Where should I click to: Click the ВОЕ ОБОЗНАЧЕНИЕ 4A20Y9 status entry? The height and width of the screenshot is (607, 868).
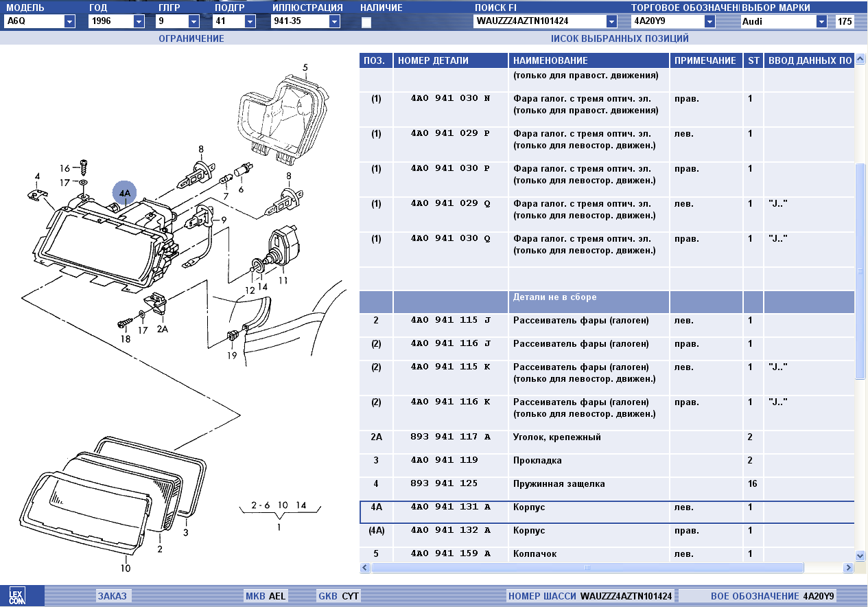(x=773, y=596)
